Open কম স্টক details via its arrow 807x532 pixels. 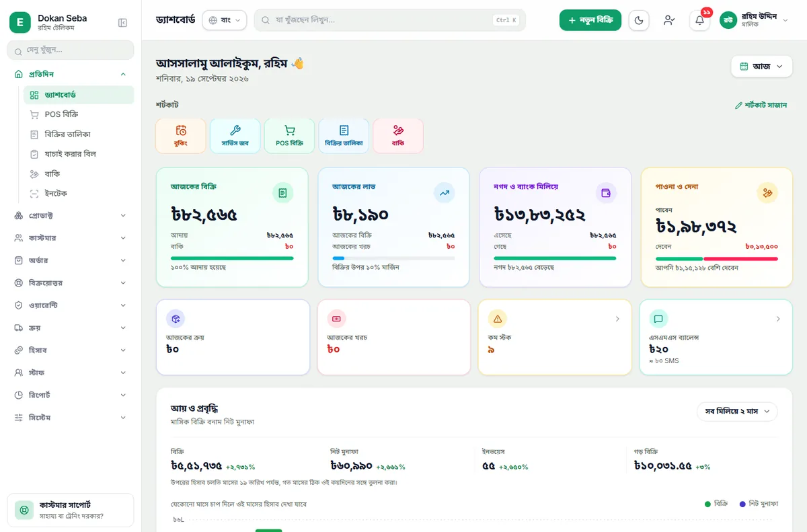click(617, 319)
